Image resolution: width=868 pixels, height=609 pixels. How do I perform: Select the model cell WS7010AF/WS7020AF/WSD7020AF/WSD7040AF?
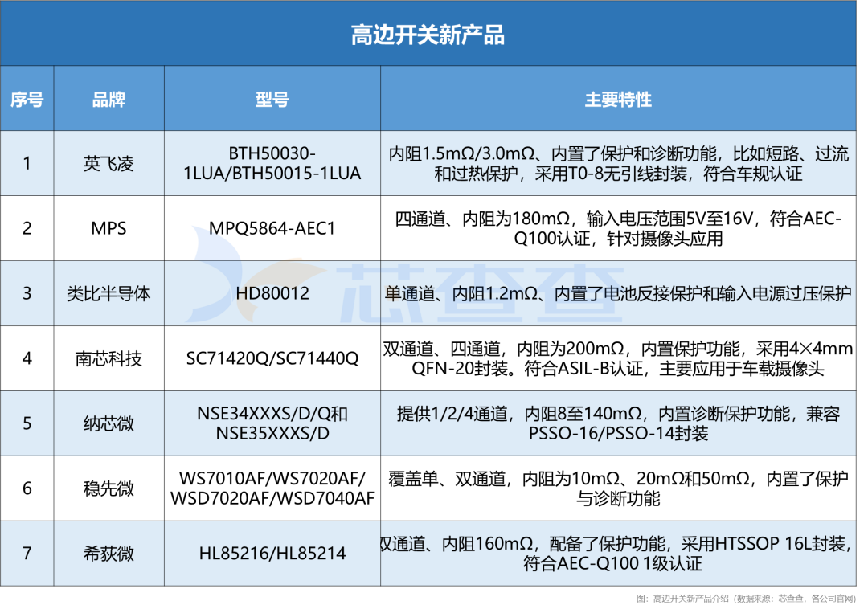272,488
